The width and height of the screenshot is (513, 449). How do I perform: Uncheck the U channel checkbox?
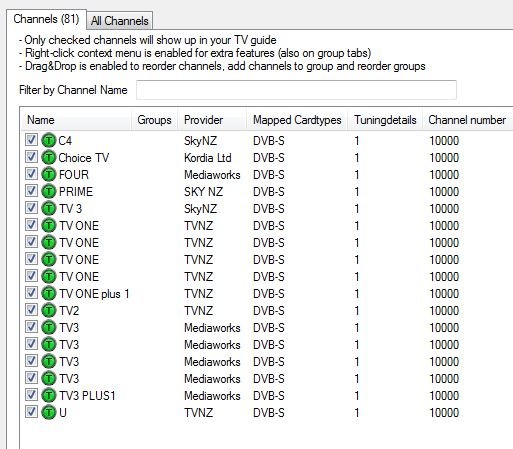pyautogui.click(x=31, y=412)
